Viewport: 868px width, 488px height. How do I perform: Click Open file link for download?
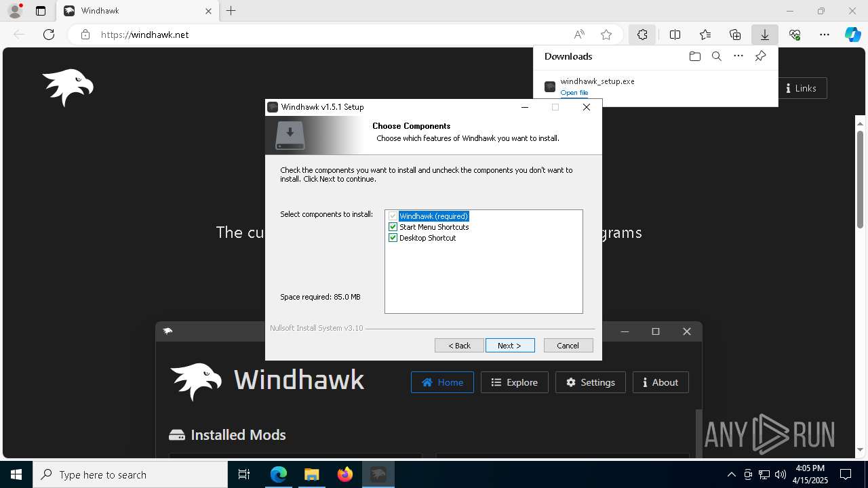[574, 93]
